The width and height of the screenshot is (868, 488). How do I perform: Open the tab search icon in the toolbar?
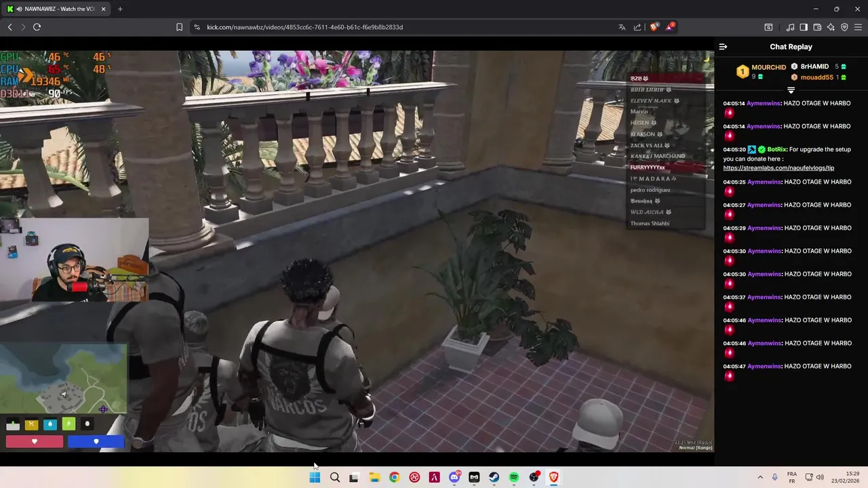[x=768, y=27]
